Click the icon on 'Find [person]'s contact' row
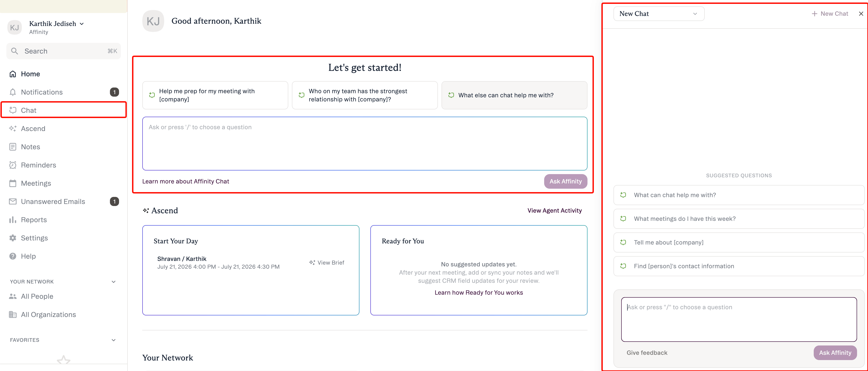 (623, 266)
